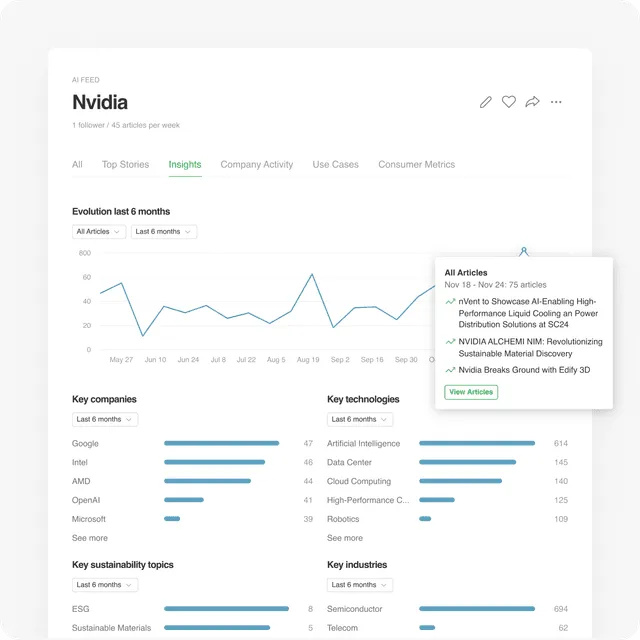Screen dimensions: 640x640
Task: Click trend icon beside Edify 3D article
Action: 450,370
